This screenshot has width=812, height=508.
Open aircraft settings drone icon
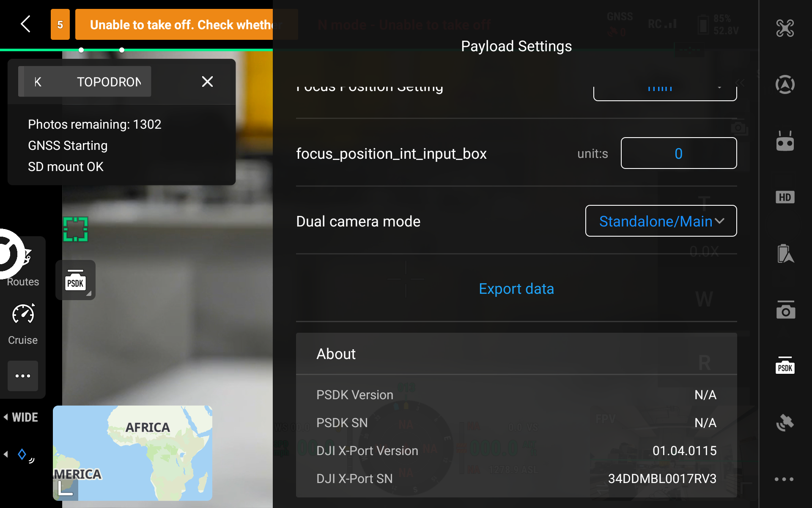[x=785, y=28]
